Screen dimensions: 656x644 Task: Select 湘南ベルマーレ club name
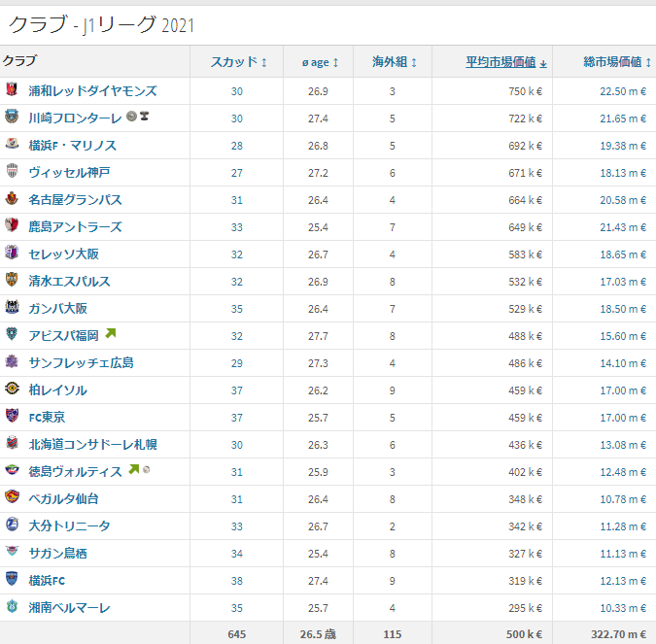click(69, 608)
